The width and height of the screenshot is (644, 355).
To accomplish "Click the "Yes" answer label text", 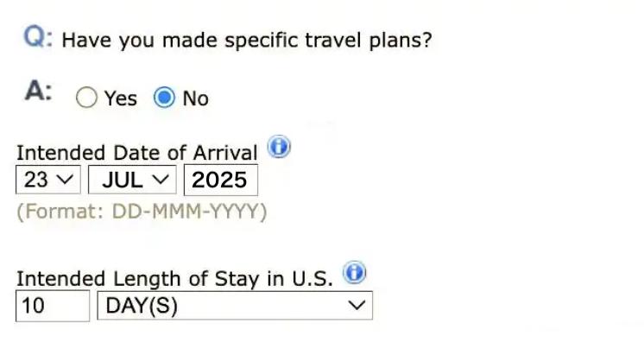I will pos(121,98).
